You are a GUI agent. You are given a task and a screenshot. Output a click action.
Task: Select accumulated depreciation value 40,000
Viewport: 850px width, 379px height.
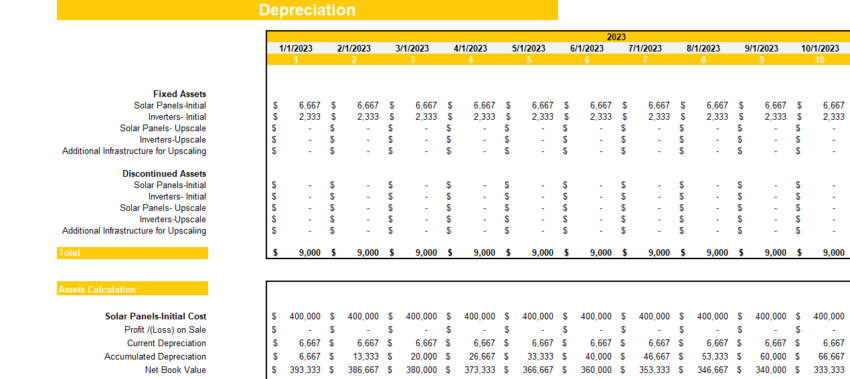click(x=598, y=357)
